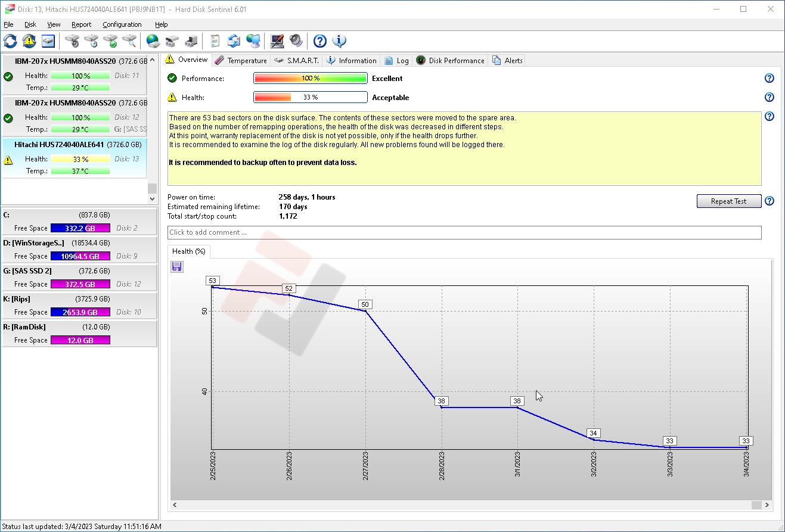
Task: Click the notepad report icon in toolbar
Action: click(215, 41)
